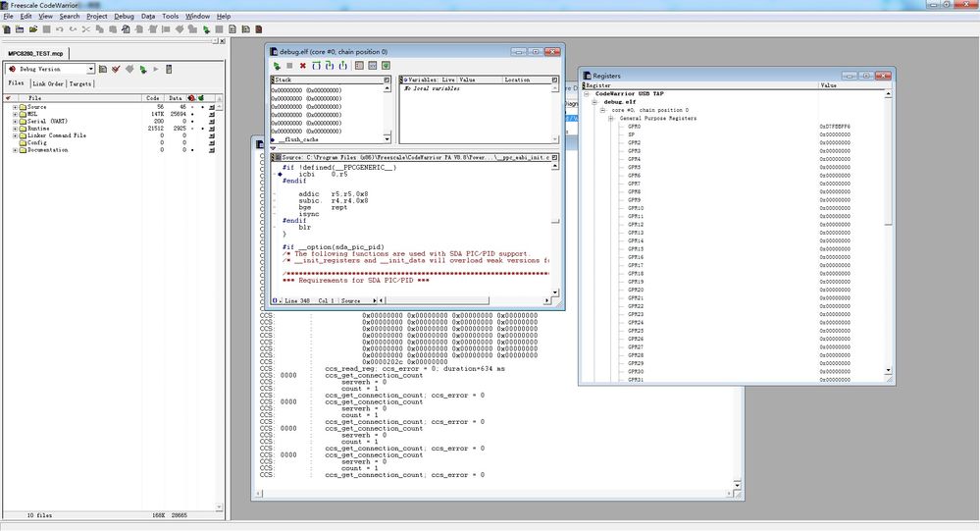Click the Code column header
The height and width of the screenshot is (531, 980).
152,98
